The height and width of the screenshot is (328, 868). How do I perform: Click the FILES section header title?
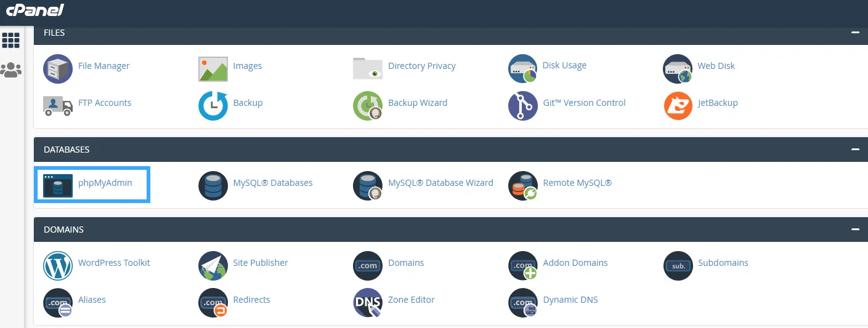tap(54, 33)
